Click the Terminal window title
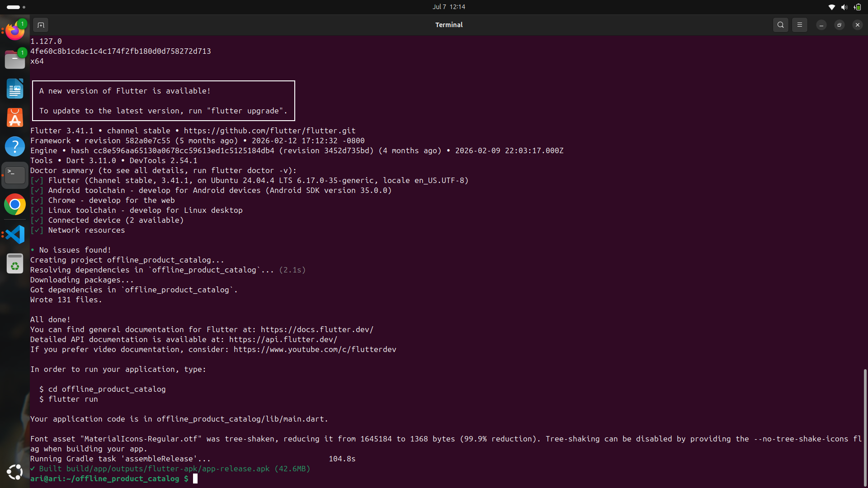Viewport: 868px width, 488px height. [x=449, y=25]
